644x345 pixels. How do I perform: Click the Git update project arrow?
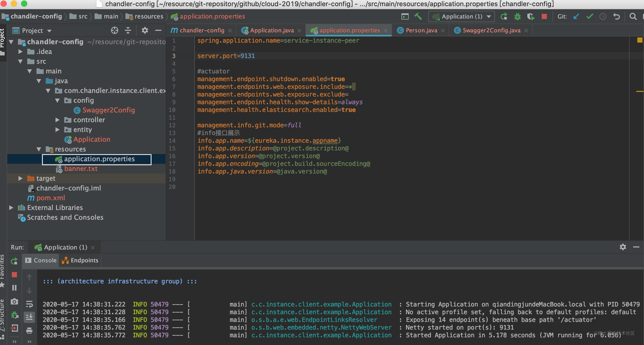pos(576,16)
